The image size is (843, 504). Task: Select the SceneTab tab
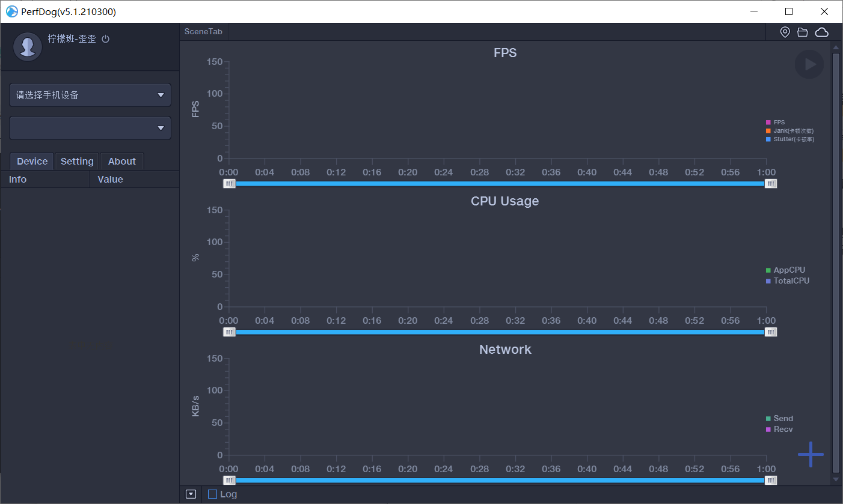[203, 32]
